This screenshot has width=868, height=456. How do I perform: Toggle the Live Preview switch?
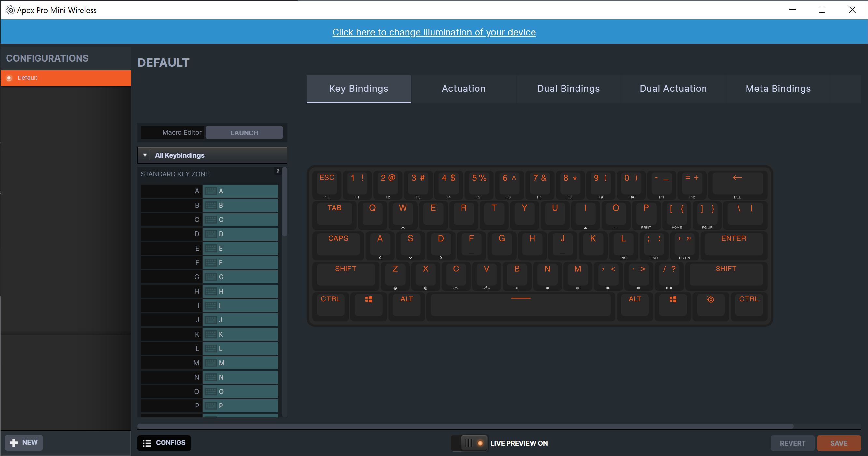[469, 443]
